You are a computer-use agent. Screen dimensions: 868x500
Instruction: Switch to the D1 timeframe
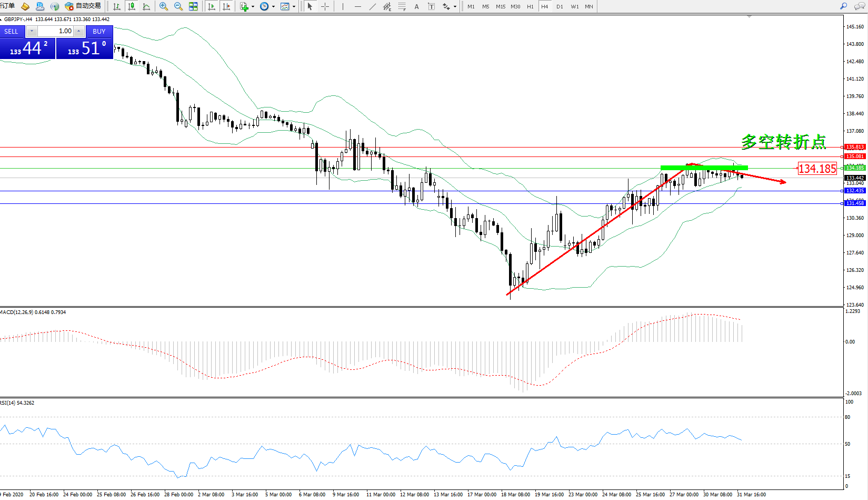pyautogui.click(x=560, y=6)
